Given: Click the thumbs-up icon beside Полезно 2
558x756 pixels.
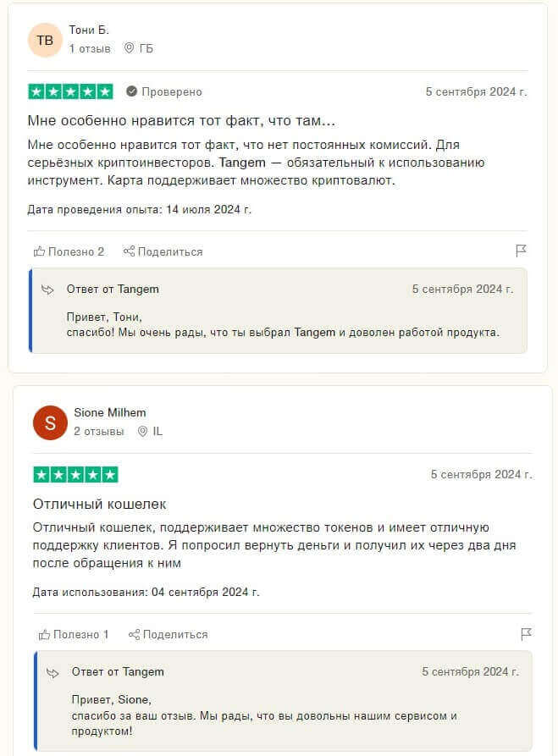Looking at the screenshot, I should click(39, 251).
